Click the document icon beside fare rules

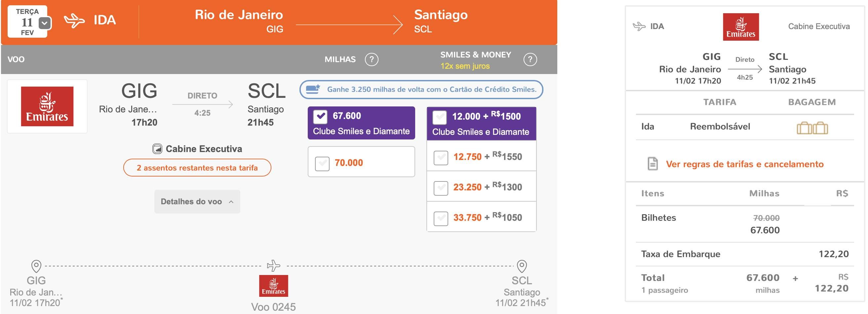pyautogui.click(x=653, y=164)
